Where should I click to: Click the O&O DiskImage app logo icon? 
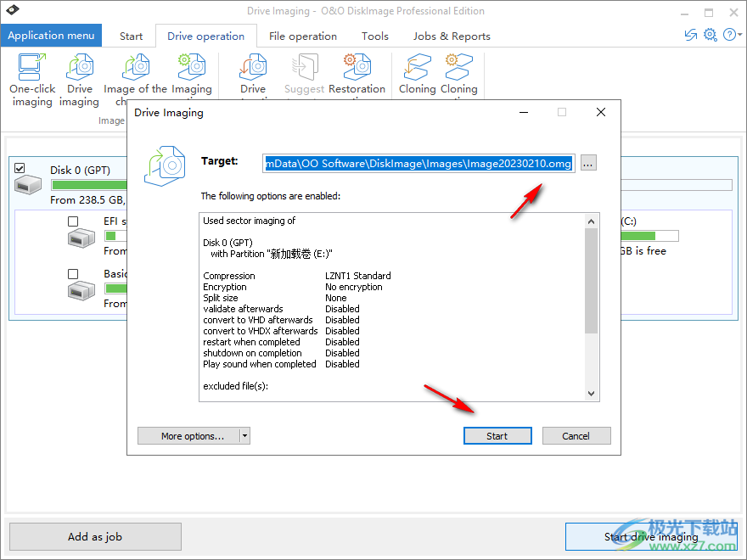click(13, 10)
